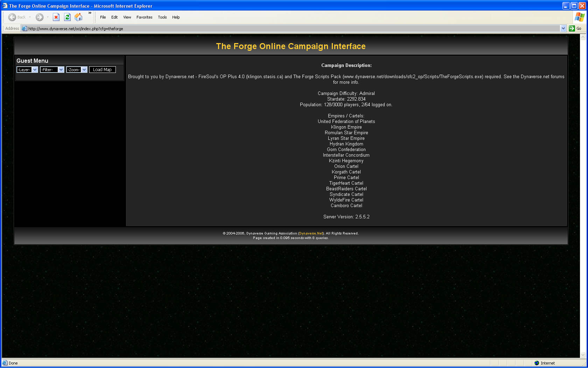Expand toolbar overflow chevron
This screenshot has height=368, width=588.
tap(90, 13)
